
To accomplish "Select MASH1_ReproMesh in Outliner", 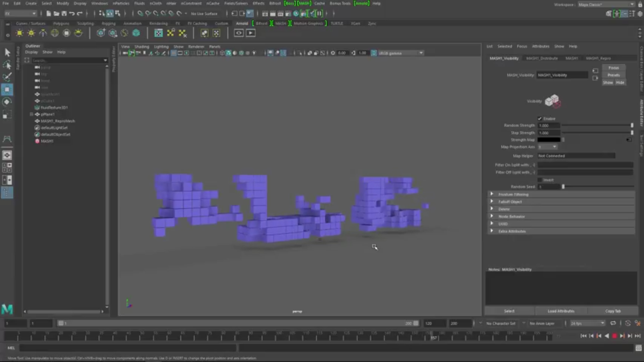I will [58, 121].
